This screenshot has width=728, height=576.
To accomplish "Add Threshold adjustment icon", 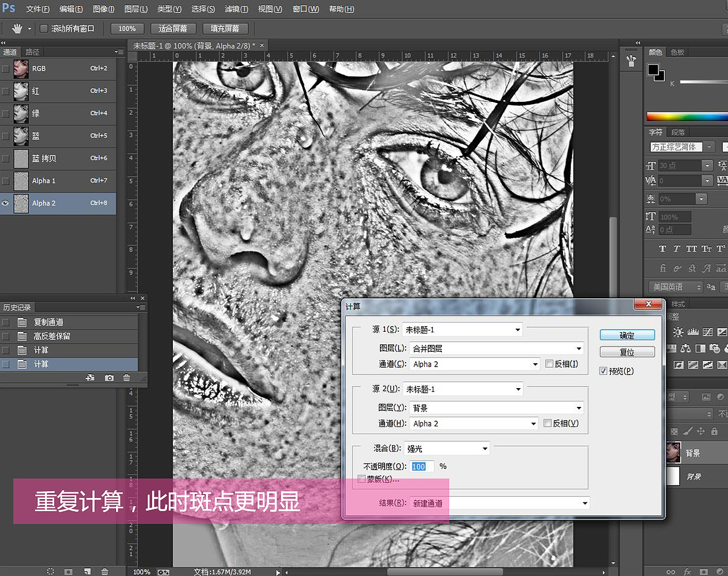I will coord(708,365).
